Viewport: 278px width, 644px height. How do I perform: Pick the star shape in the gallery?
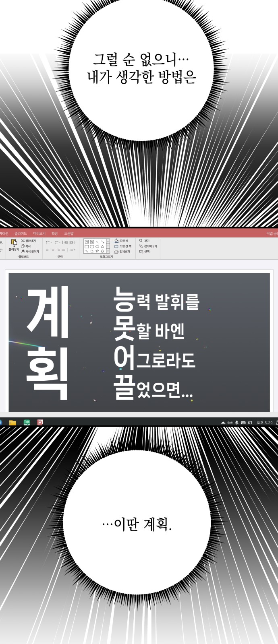click(97, 251)
